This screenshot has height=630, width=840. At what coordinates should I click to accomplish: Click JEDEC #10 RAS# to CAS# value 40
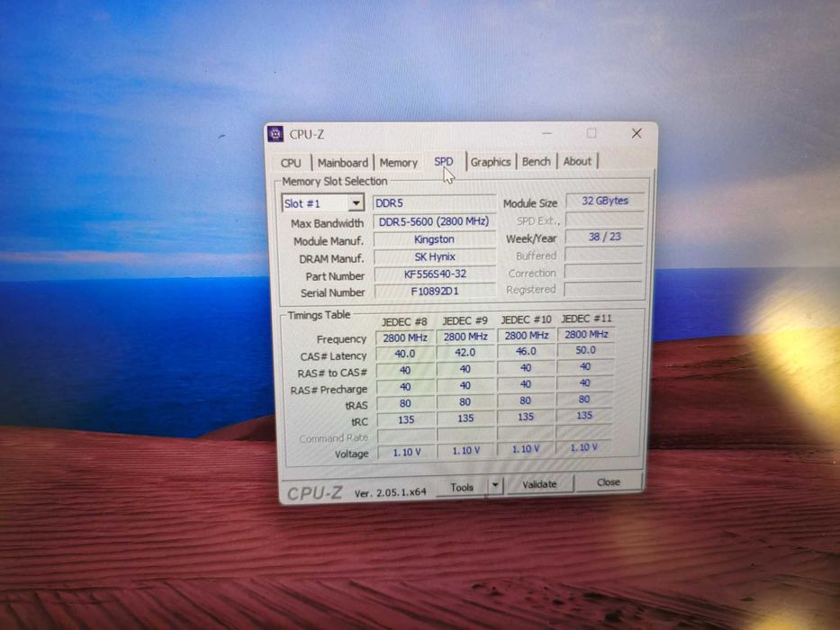pyautogui.click(x=526, y=367)
